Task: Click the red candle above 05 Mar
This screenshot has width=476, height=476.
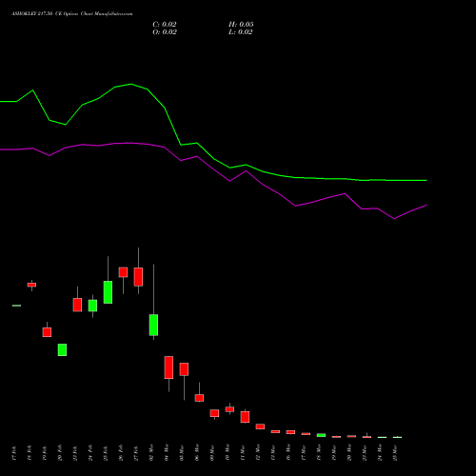Action: (184, 369)
